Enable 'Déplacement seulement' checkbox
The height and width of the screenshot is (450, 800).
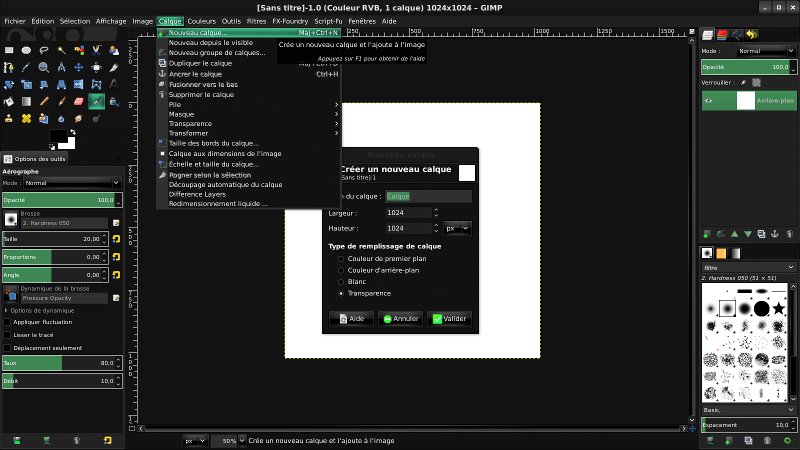click(7, 348)
